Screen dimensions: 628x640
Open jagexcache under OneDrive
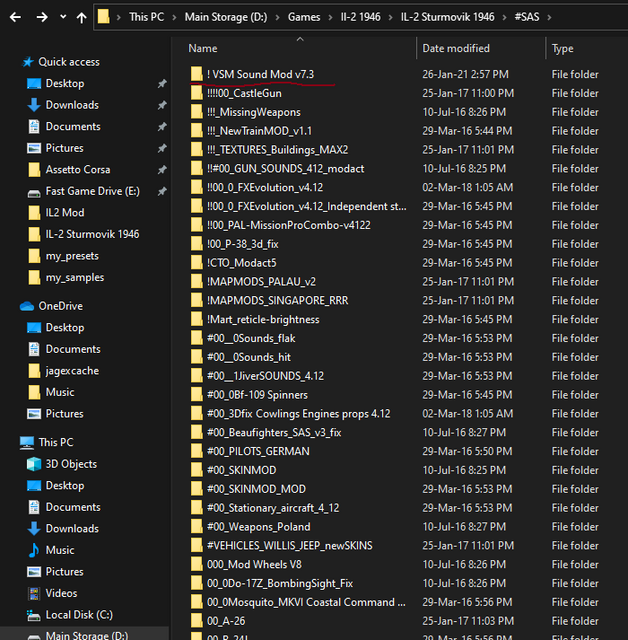(x=72, y=371)
